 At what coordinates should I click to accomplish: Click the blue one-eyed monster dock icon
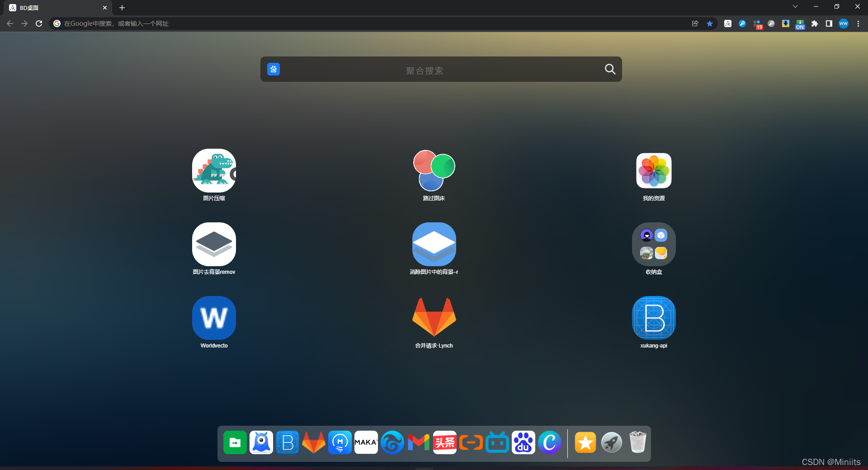pyautogui.click(x=261, y=442)
